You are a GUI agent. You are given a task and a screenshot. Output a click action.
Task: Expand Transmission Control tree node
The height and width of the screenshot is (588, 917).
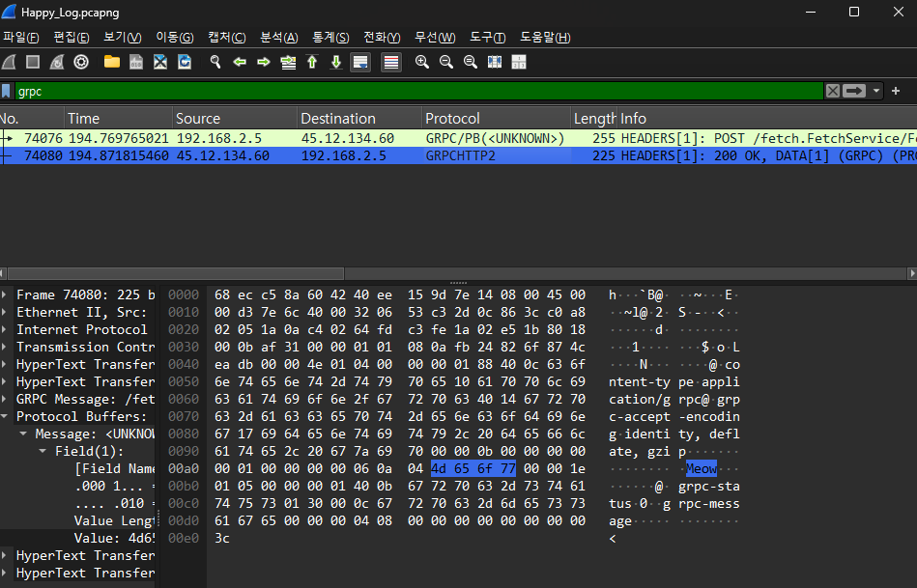coord(5,348)
